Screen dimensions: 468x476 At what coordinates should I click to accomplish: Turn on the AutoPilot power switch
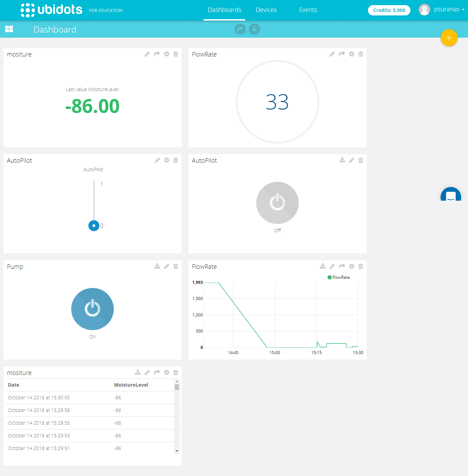click(278, 203)
